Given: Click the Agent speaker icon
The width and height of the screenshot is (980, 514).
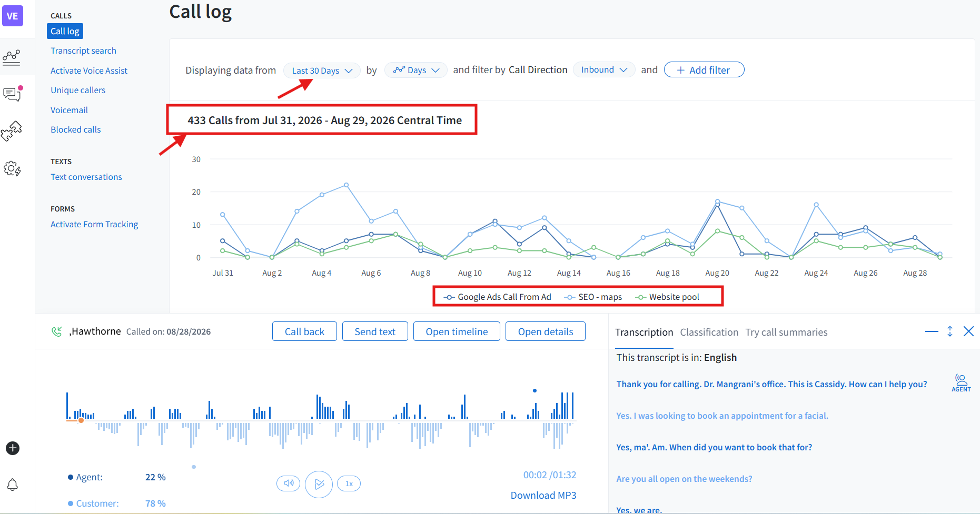Looking at the screenshot, I should tap(961, 383).
